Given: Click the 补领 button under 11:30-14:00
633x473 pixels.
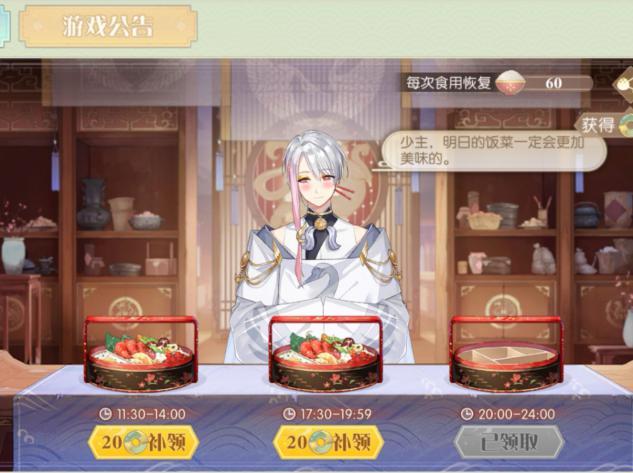Looking at the screenshot, I should pos(144,442).
